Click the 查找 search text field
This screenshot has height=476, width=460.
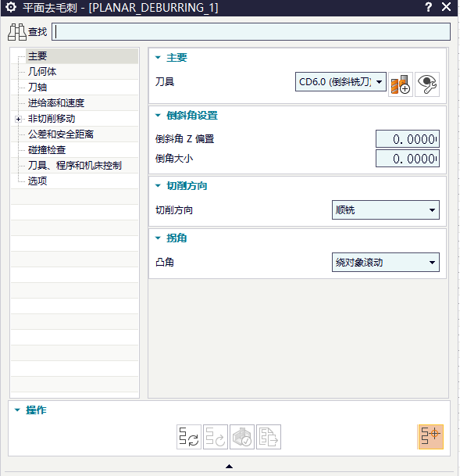pyautogui.click(x=251, y=31)
